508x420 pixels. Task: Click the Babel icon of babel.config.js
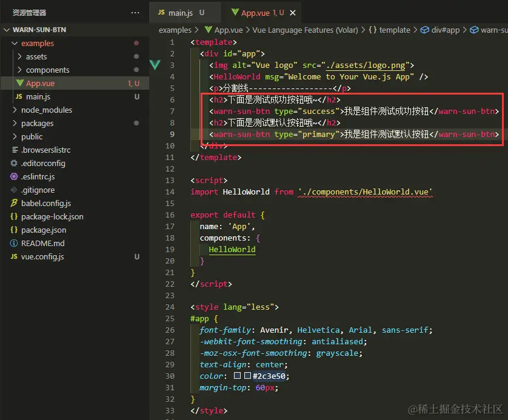click(13, 203)
